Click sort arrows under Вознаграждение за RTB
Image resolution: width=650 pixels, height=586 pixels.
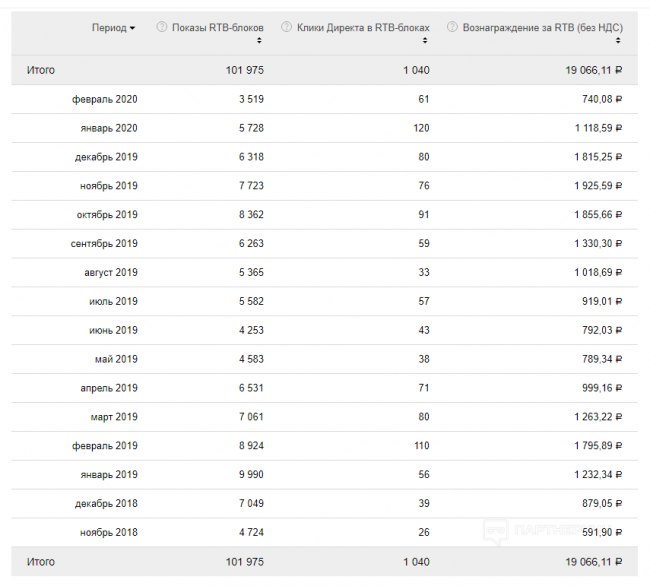click(x=619, y=41)
